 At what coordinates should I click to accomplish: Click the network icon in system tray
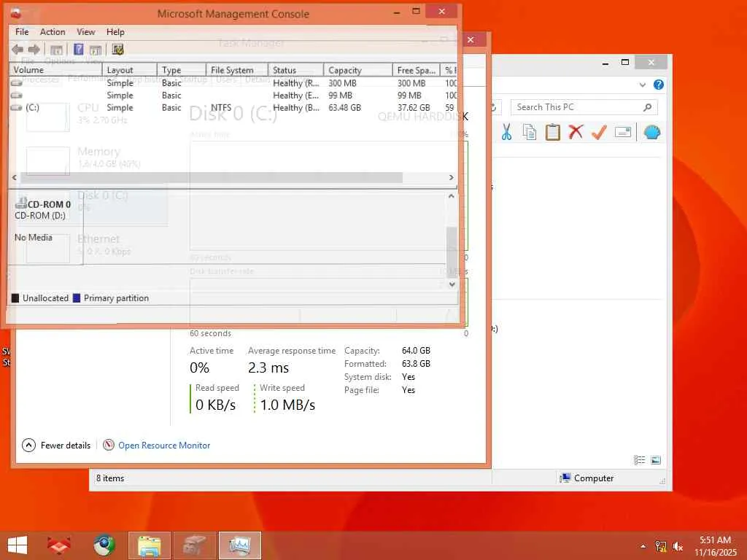point(660,546)
